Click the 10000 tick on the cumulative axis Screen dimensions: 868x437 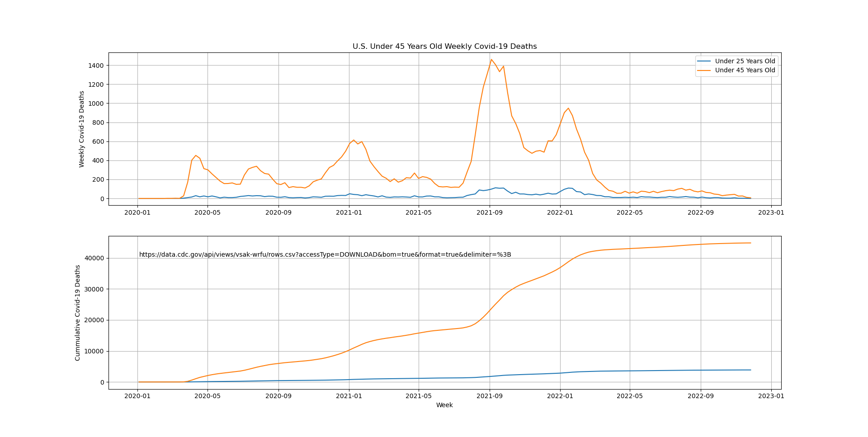click(x=94, y=352)
